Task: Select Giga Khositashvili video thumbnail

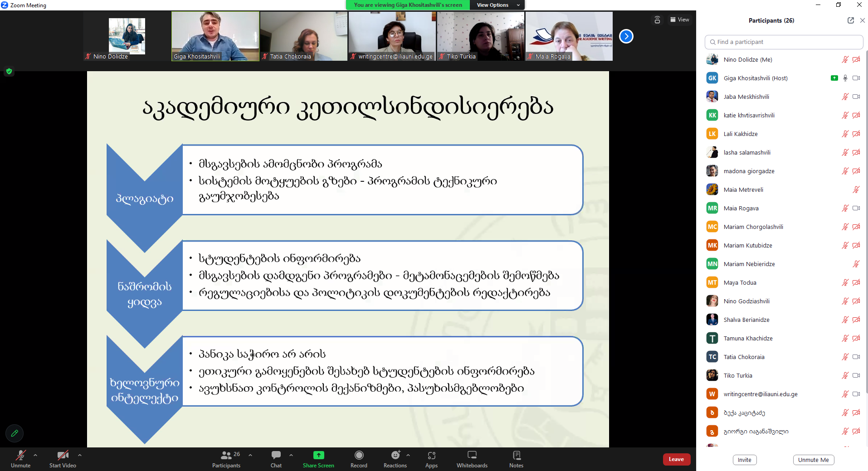Action: coord(215,36)
